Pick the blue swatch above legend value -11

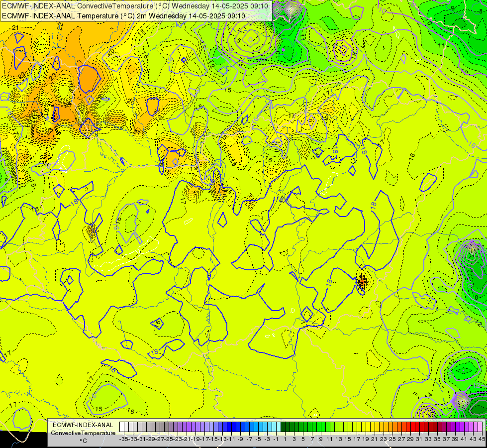pyautogui.click(x=229, y=427)
